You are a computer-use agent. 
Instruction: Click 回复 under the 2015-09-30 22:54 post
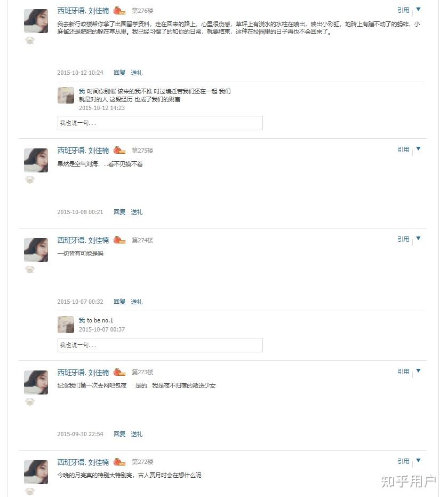coord(119,434)
